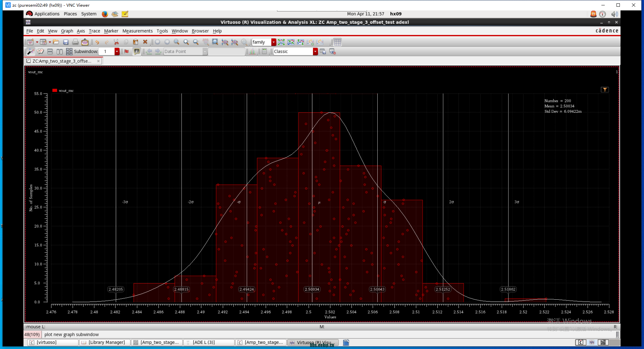Screen dimensions: 644x349
Task: Switch to the ADE L (3) taskbar window
Action: (209, 342)
